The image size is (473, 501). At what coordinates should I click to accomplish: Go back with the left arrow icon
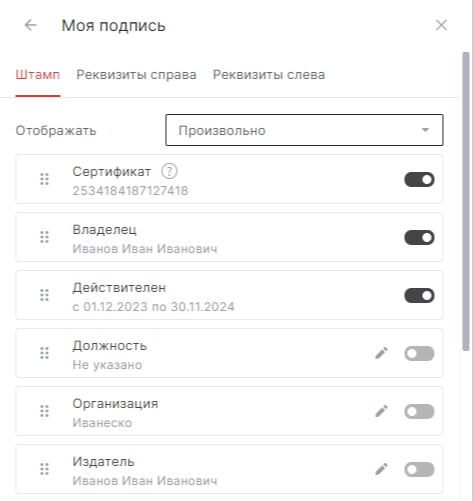pos(31,25)
